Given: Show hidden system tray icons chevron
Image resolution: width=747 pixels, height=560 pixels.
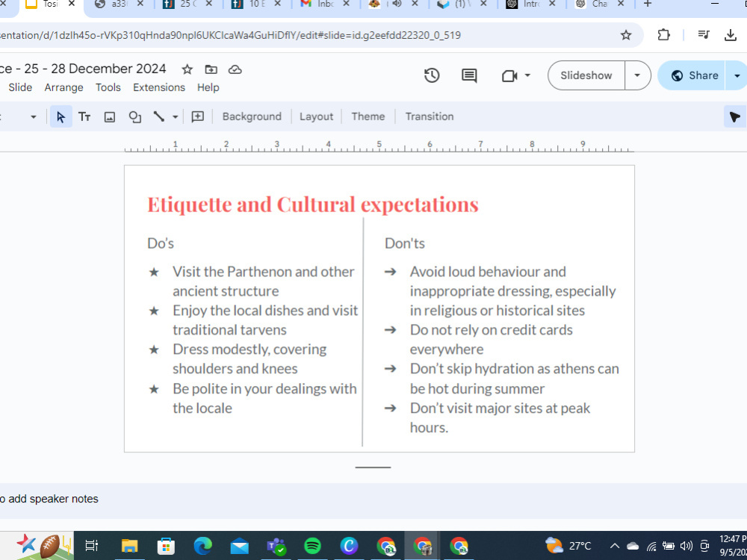Looking at the screenshot, I should [615, 546].
